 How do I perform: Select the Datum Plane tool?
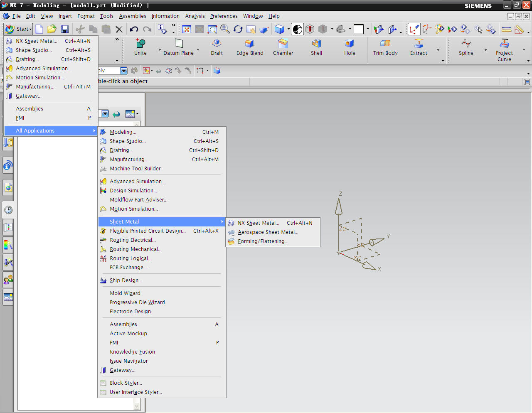tap(178, 47)
